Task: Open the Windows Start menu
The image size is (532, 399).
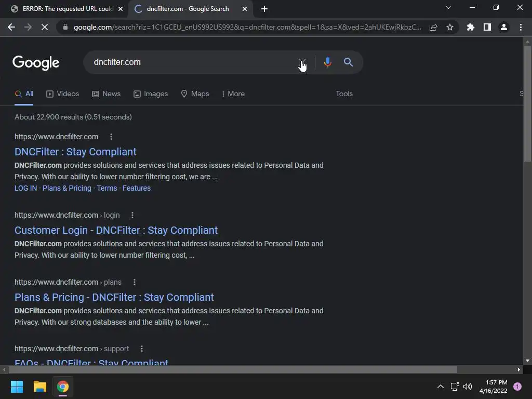Action: tap(17, 387)
